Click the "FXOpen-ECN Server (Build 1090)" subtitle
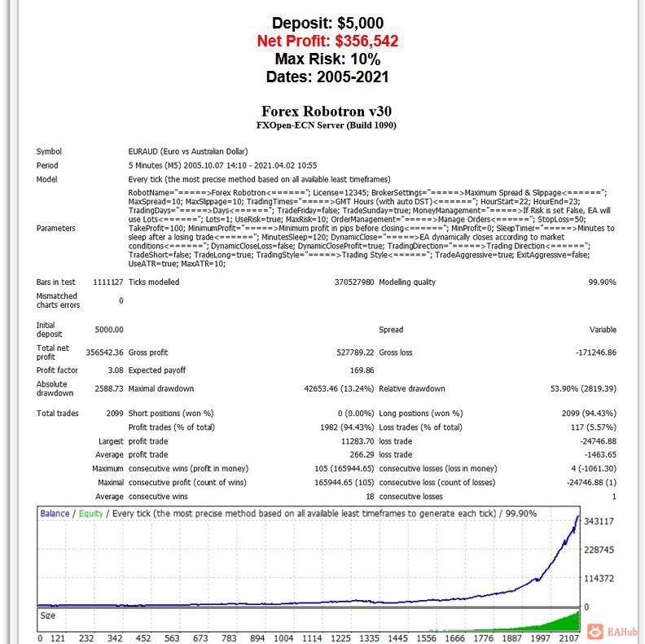645x644 pixels. [327, 125]
